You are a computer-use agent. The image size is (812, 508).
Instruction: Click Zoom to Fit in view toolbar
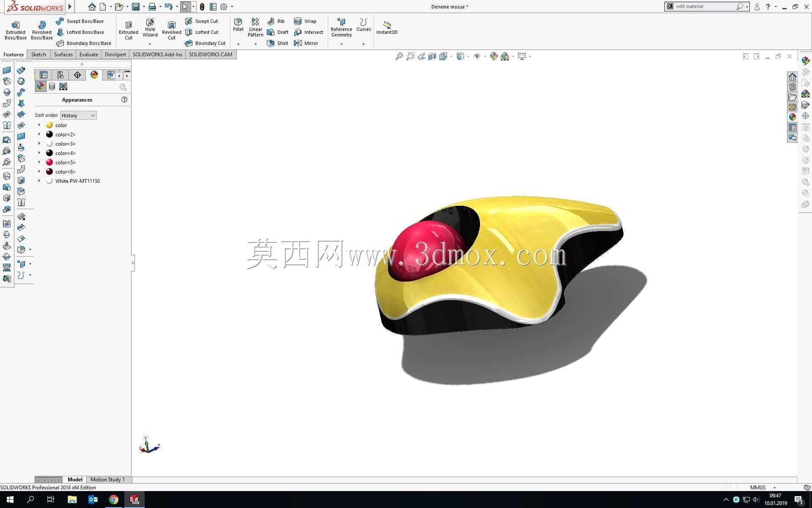coord(399,56)
